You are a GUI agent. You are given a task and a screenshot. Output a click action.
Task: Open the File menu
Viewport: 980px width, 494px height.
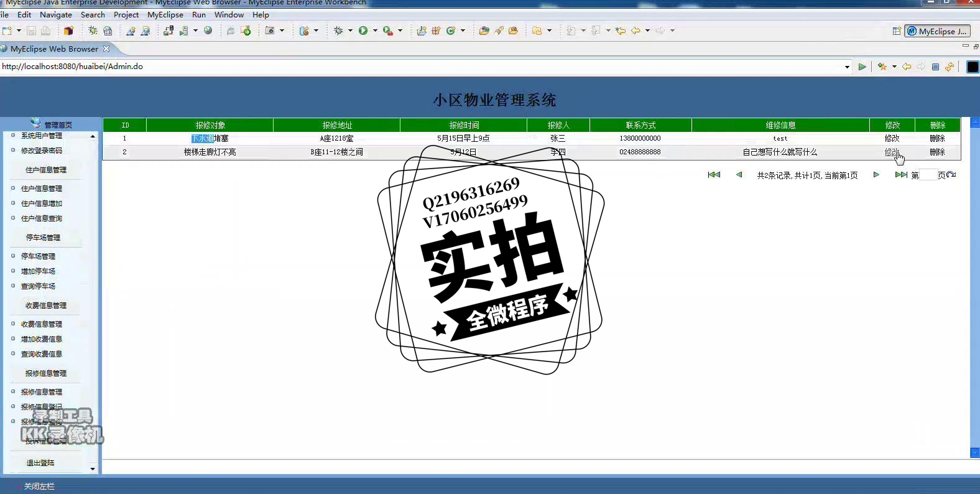[x=4, y=14]
